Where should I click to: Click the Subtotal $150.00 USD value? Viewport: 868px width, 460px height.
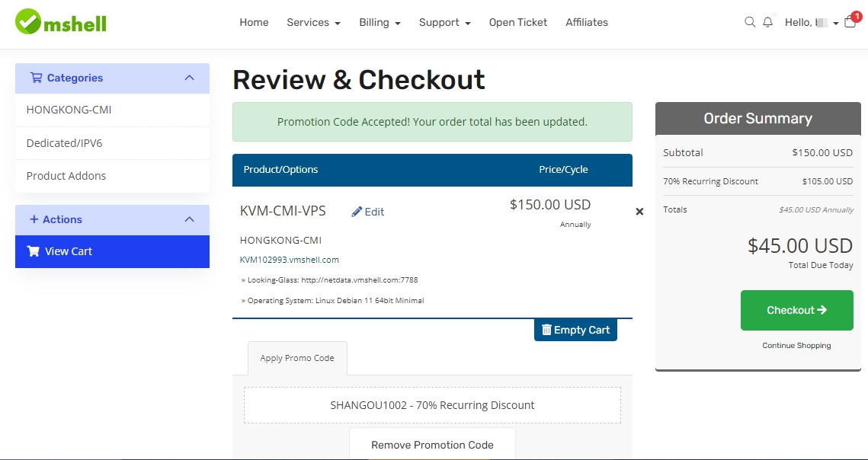coord(822,153)
